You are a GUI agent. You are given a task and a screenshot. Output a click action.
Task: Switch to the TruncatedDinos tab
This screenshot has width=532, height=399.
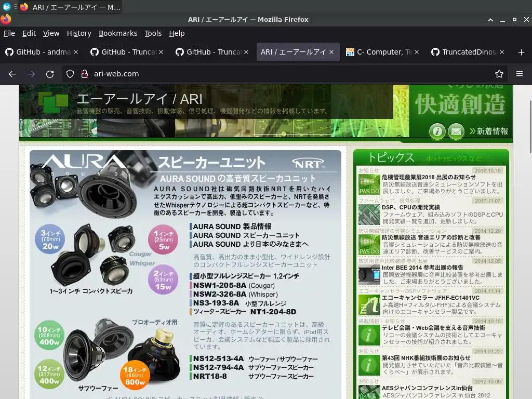(x=468, y=52)
